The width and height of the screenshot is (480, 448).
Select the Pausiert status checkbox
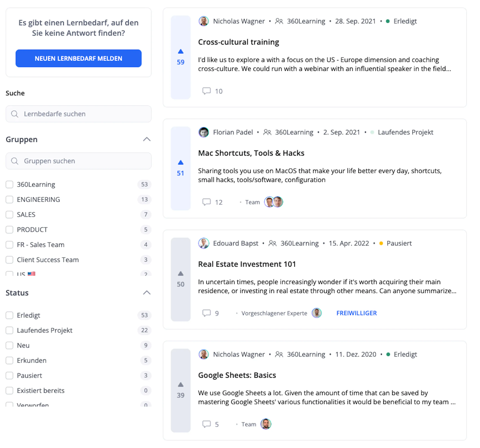[x=9, y=376]
